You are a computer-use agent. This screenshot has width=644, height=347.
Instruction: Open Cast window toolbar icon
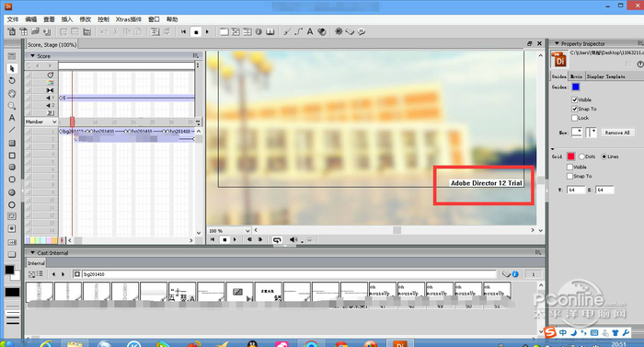[x=236, y=31]
